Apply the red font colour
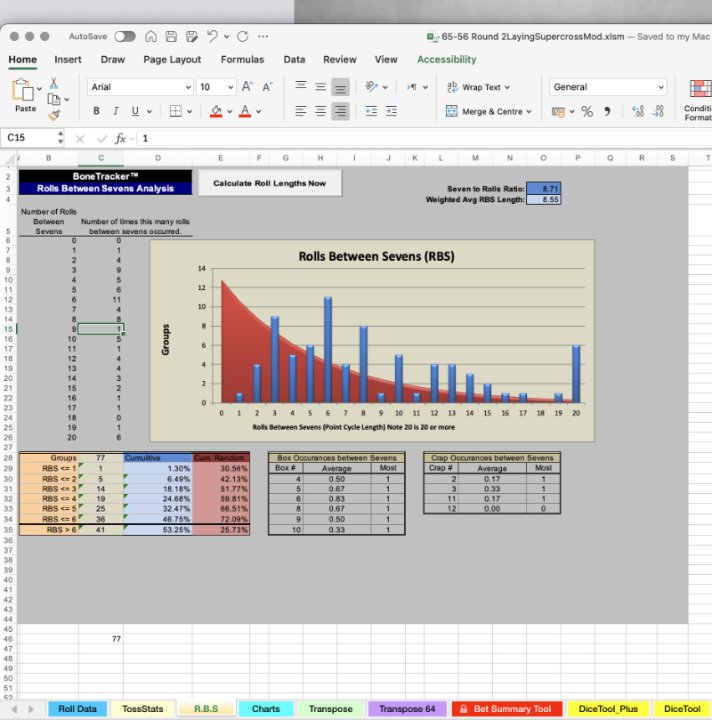This screenshot has height=720, width=712. tap(245, 111)
